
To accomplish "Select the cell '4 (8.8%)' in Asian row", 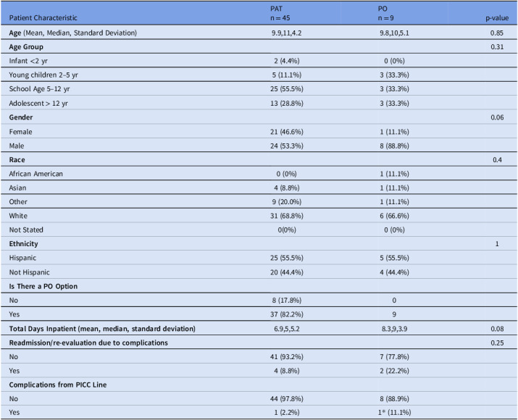I will point(286,188).
